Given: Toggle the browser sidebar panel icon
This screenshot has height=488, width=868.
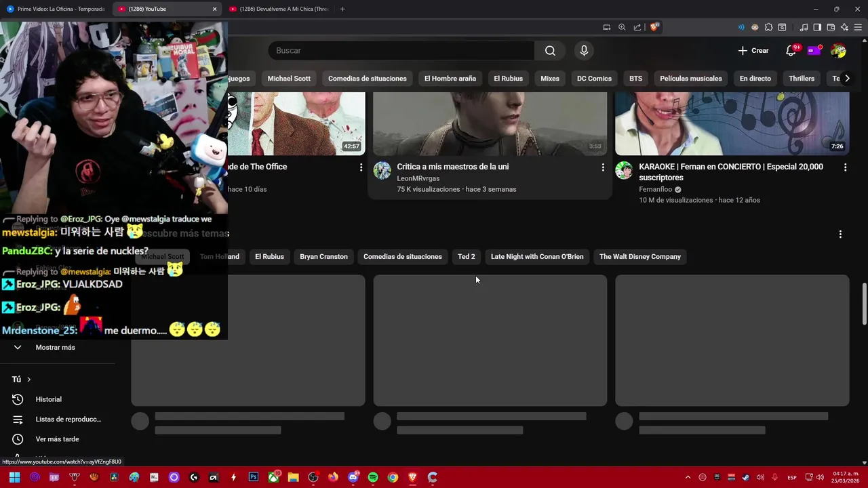Looking at the screenshot, I should [817, 27].
